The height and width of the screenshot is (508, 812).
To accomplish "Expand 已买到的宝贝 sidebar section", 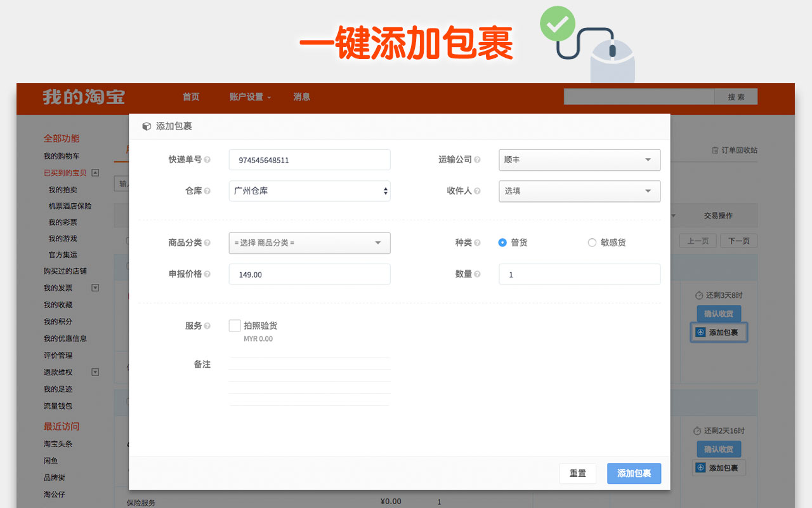I will [x=95, y=173].
